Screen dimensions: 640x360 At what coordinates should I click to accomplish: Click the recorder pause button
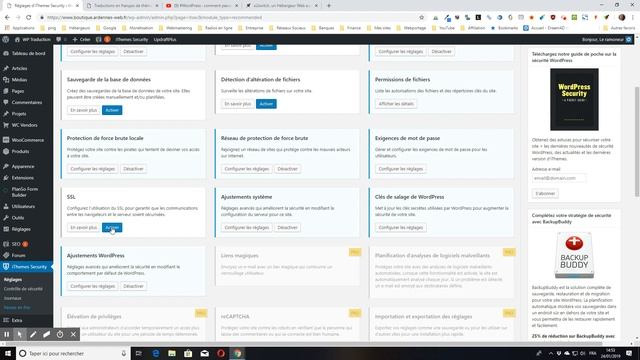(x=7, y=334)
